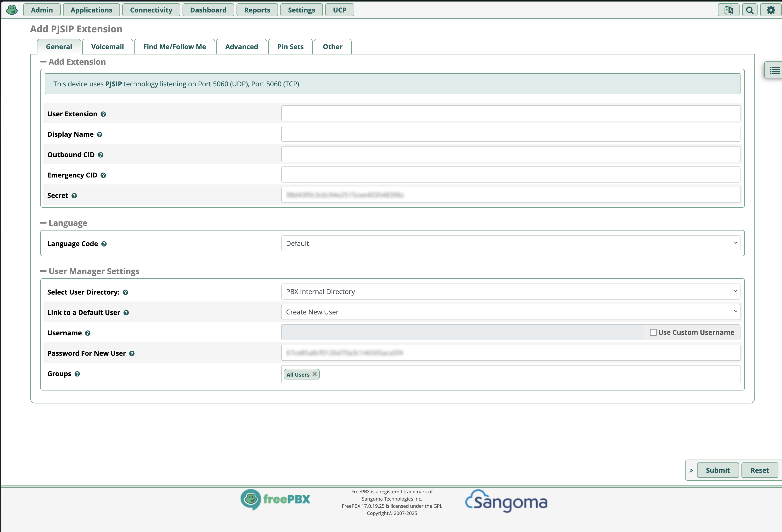782x532 pixels.
Task: Switch to the Voicemail tab
Action: 107,47
